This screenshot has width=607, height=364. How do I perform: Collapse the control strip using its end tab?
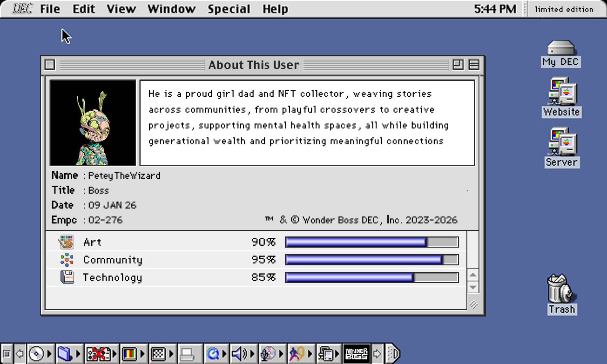[x=393, y=354]
